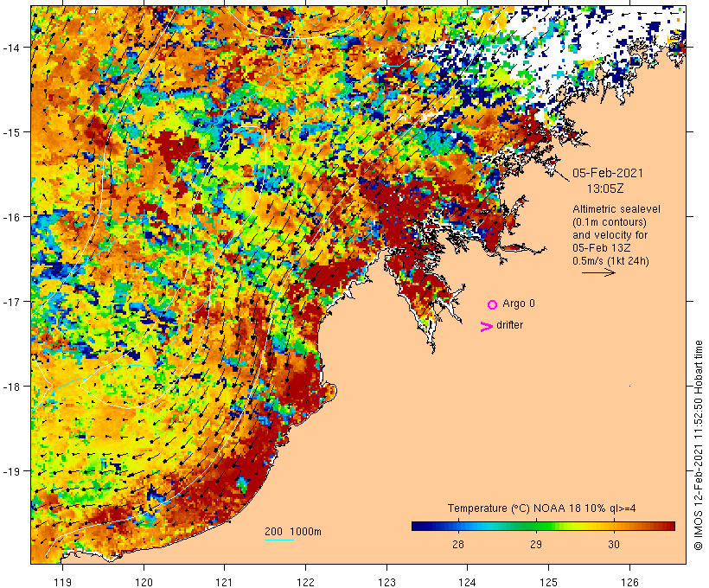This screenshot has height=588, width=709.
Task: Click the colorbar tick label '28'
Action: [458, 544]
